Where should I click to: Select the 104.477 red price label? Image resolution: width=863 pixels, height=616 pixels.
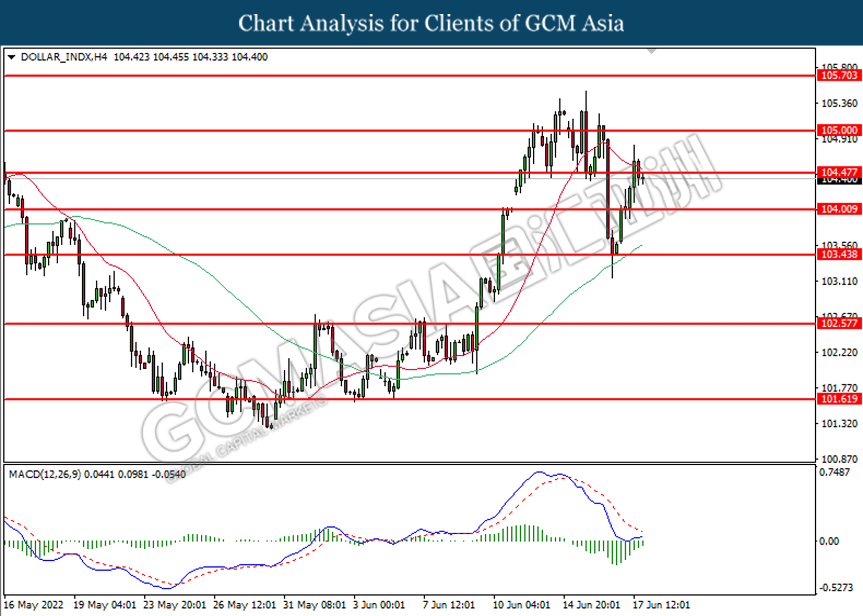[839, 173]
